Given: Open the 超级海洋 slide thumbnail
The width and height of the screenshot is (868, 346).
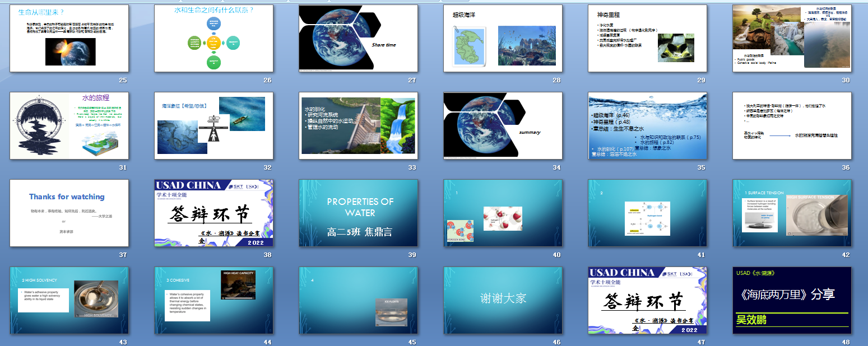Looking at the screenshot, I should pos(503,38).
